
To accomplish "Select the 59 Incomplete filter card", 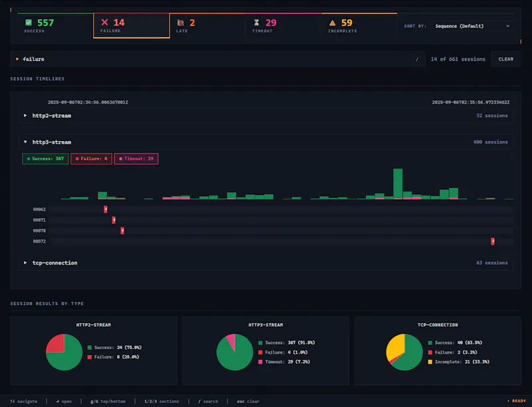I will tap(359, 26).
